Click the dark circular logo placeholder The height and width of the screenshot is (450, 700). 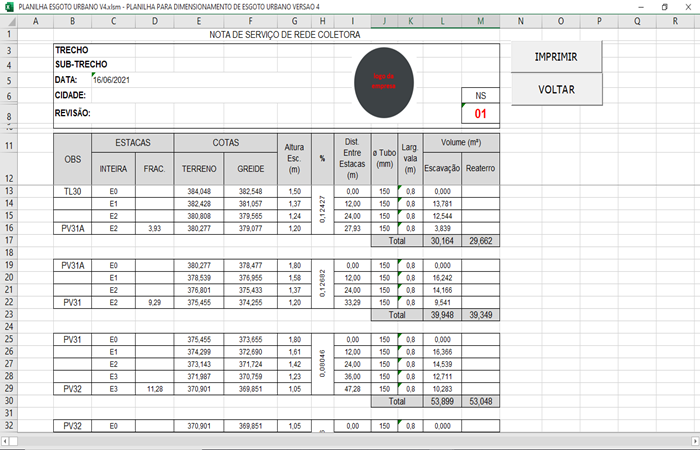[x=384, y=80]
